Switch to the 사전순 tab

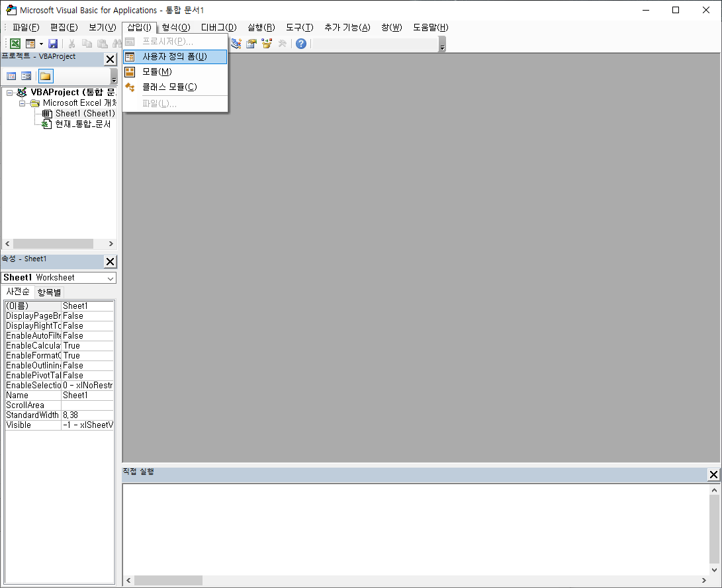[18, 292]
